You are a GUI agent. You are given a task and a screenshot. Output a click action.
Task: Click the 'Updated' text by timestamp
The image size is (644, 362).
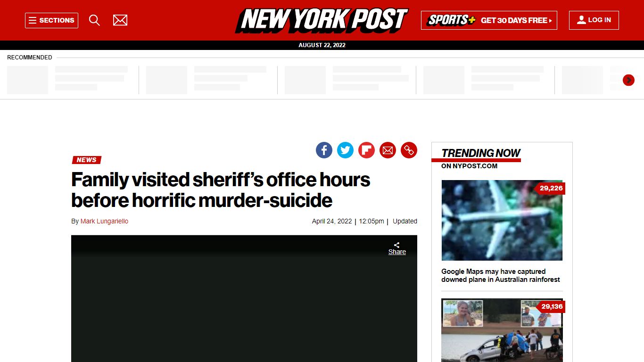pos(405,221)
